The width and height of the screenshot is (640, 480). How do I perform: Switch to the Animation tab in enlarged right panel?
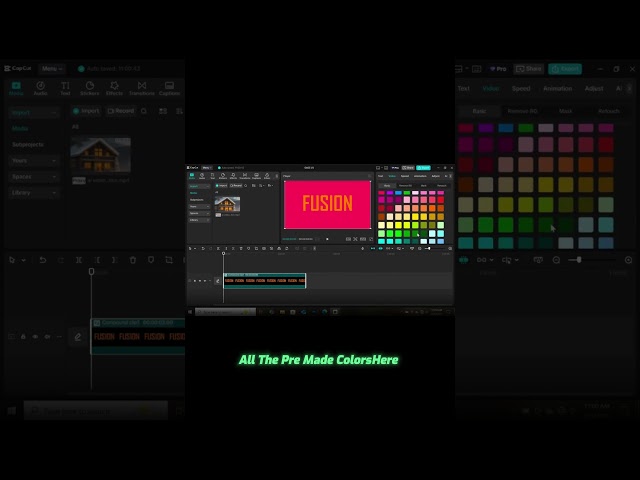(558, 89)
